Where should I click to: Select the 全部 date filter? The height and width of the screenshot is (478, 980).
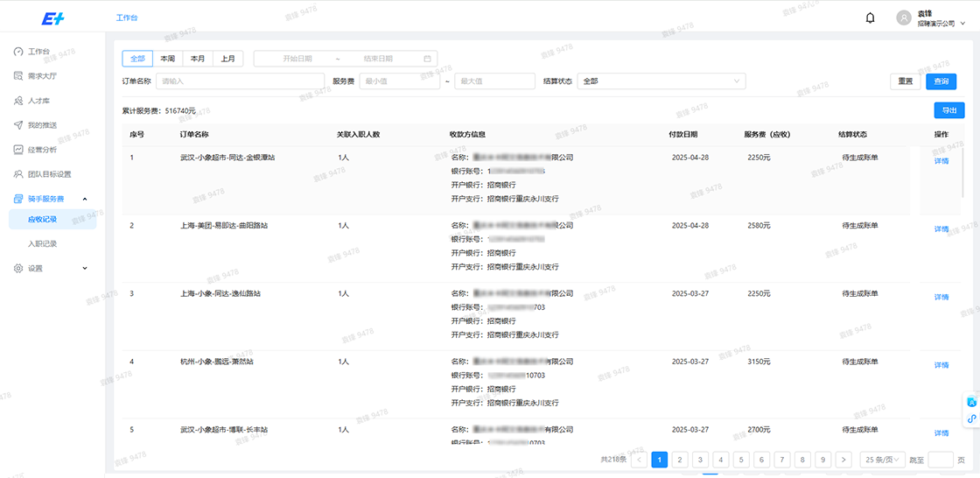click(137, 59)
